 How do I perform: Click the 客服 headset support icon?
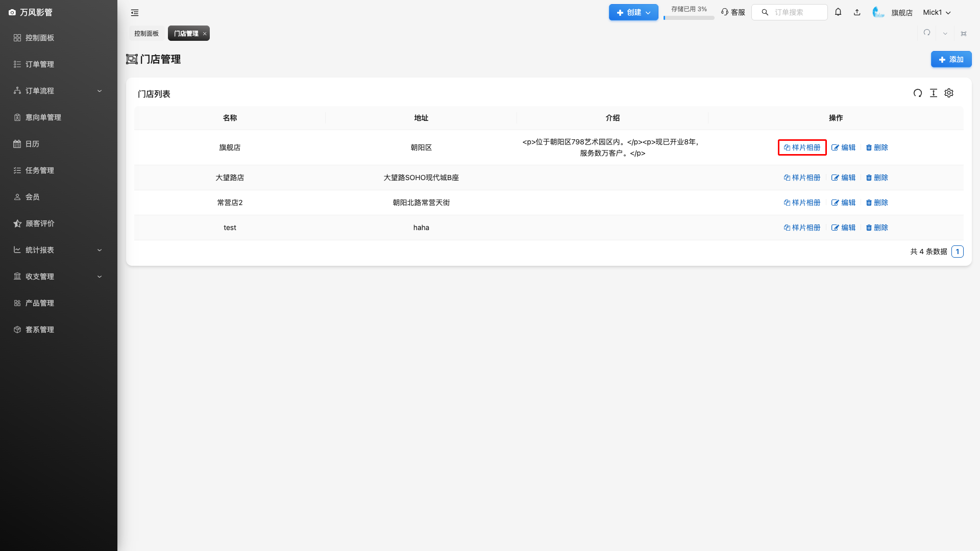733,12
